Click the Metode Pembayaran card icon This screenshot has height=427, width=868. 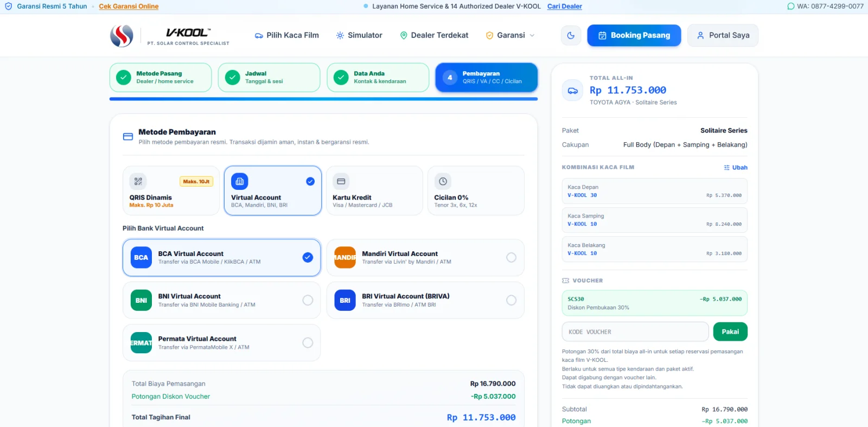click(x=128, y=137)
